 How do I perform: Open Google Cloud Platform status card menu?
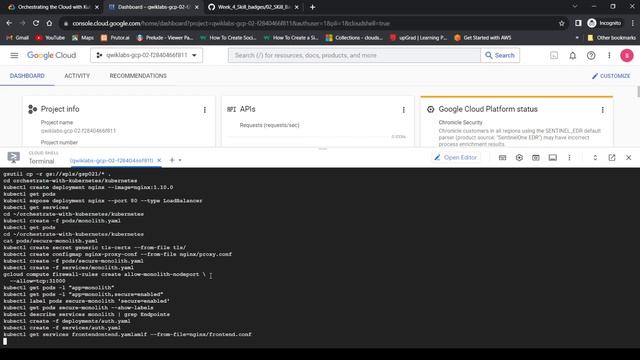coord(602,110)
